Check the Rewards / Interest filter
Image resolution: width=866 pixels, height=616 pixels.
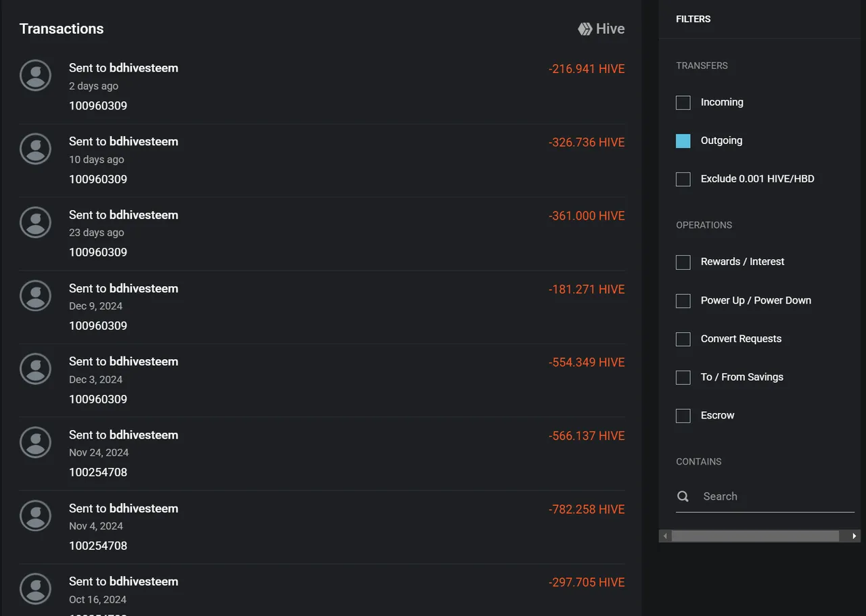[683, 262]
